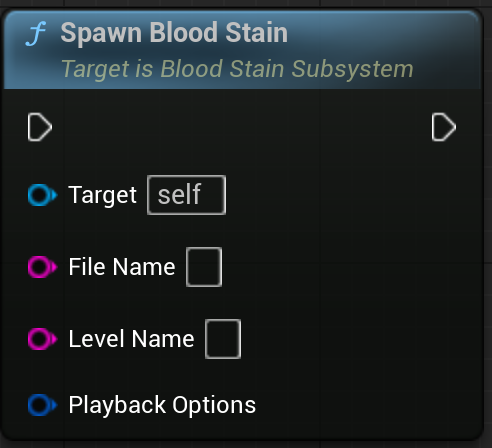This screenshot has height=448, width=492.
Task: Click the light blue Target object pin
Action: coord(42,195)
